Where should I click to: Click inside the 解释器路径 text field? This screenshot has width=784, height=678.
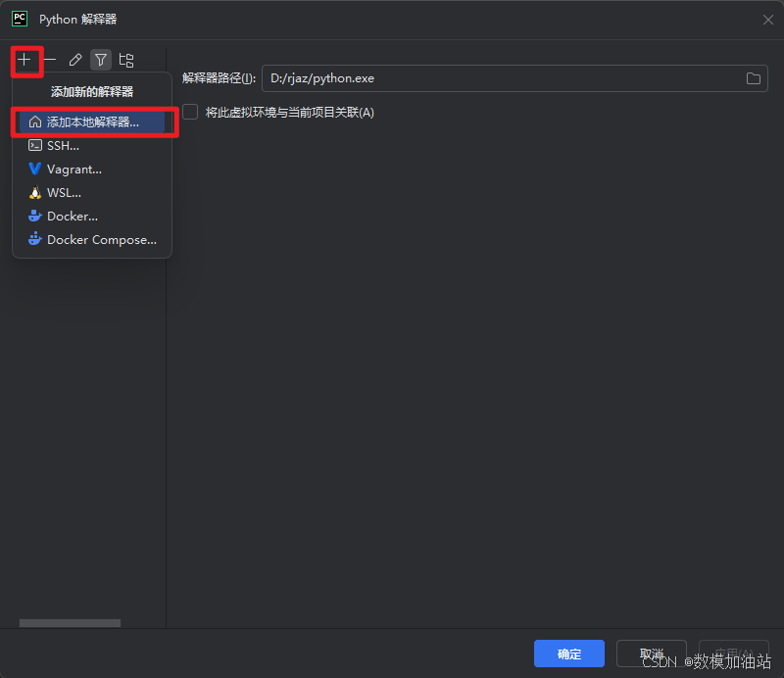point(500,78)
